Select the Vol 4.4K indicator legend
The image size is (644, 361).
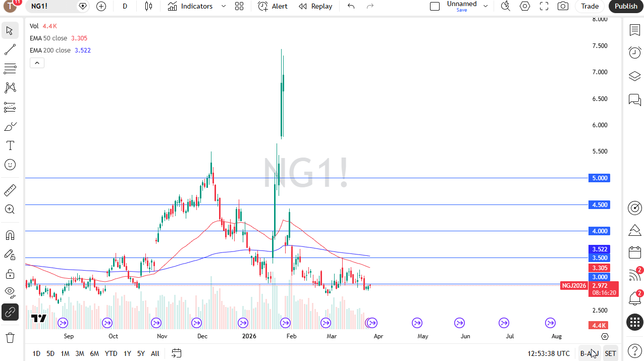click(x=43, y=26)
